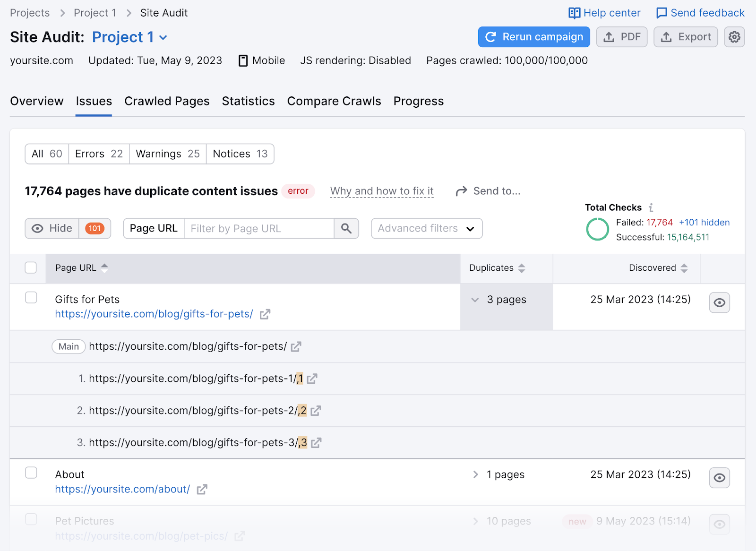756x551 pixels.
Task: Click Filter by Page URL input field
Action: point(259,229)
